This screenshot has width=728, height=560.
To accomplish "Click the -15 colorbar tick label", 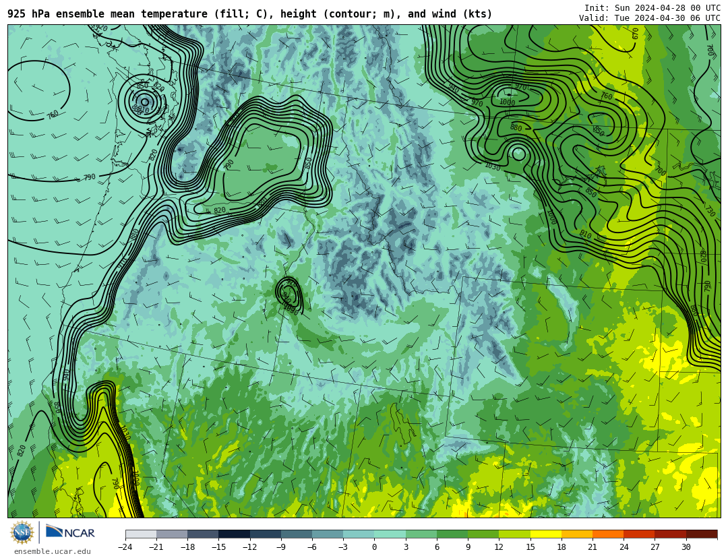I will coord(218,547).
